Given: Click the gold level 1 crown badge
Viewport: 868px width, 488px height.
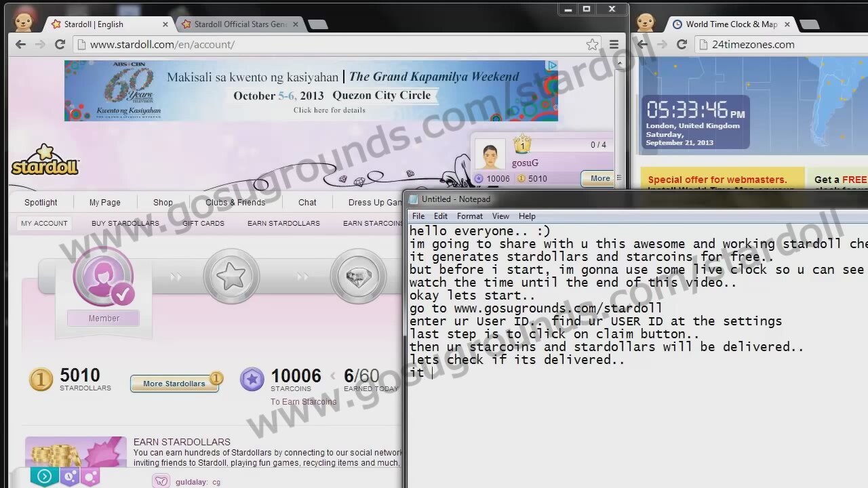Looking at the screenshot, I should pyautogui.click(x=522, y=144).
